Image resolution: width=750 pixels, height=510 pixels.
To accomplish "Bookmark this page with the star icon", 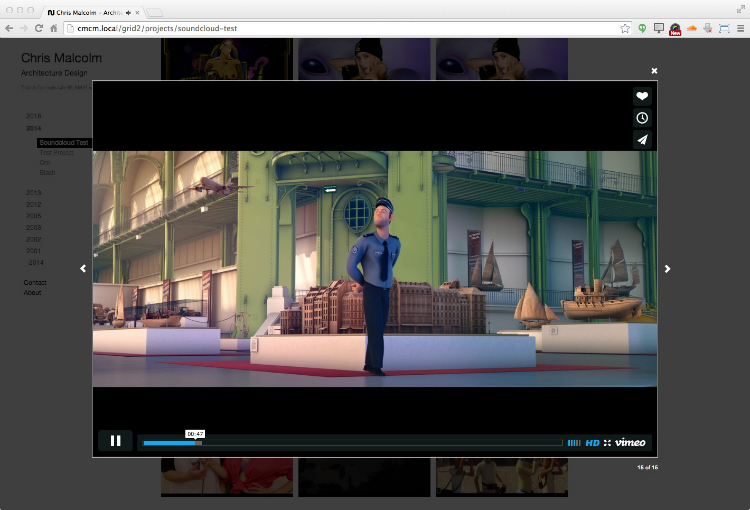I will pyautogui.click(x=625, y=28).
